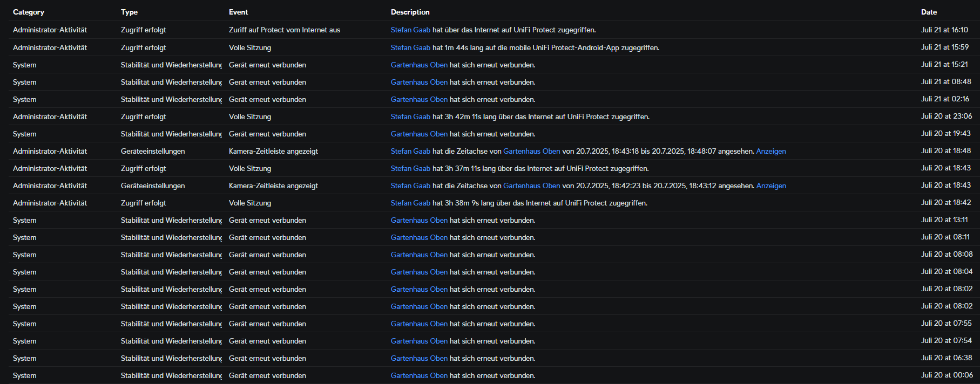Open Gartenhaus Oben link in Juli 20 06:38 row
980x384 pixels.
[419, 358]
